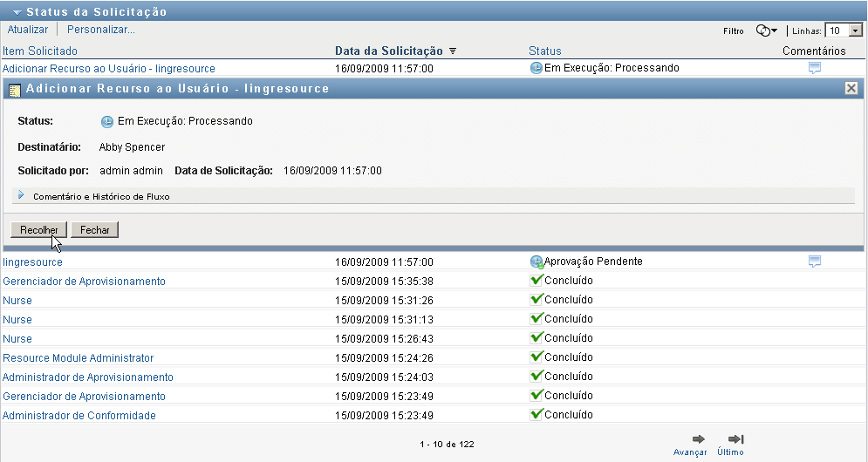
Task: Jump to last page with Último arrow
Action: click(x=735, y=439)
